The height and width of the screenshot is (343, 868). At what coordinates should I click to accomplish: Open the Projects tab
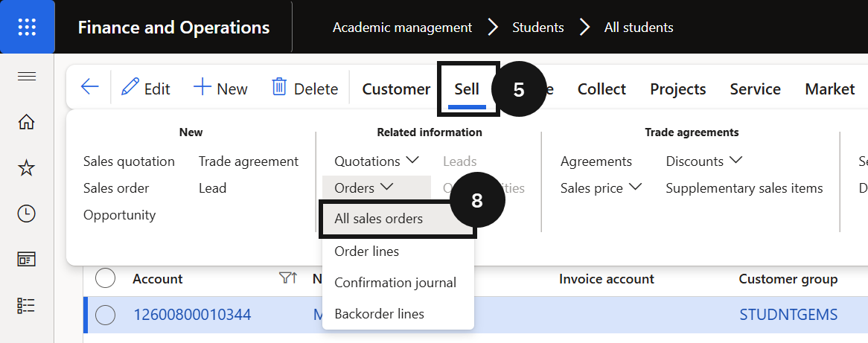[x=677, y=89]
